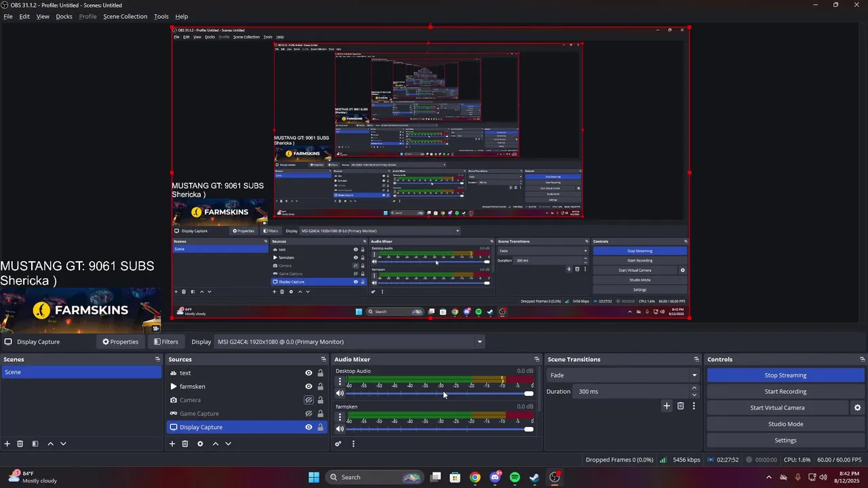
Task: Hide the text source with eye icon
Action: 309,373
